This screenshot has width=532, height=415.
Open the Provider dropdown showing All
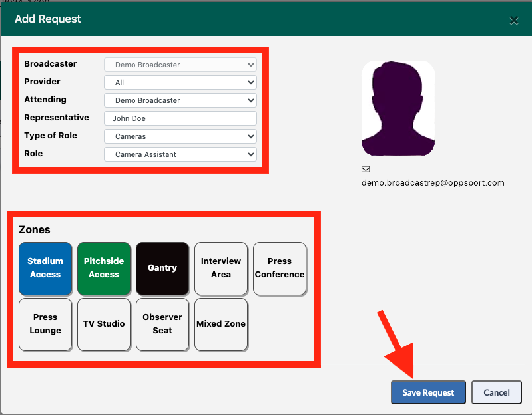point(180,82)
